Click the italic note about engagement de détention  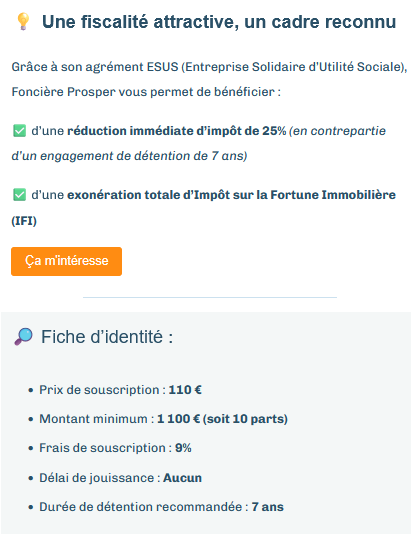tap(199, 143)
